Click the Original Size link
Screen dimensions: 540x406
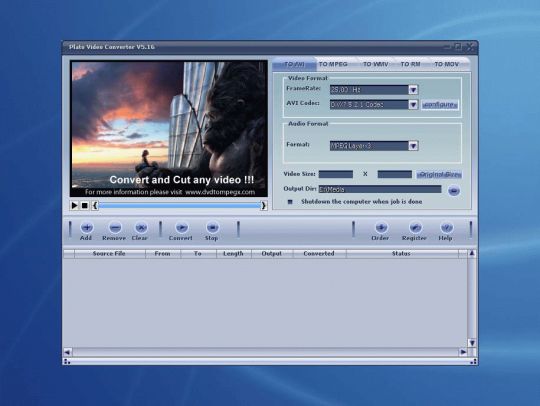(x=439, y=175)
